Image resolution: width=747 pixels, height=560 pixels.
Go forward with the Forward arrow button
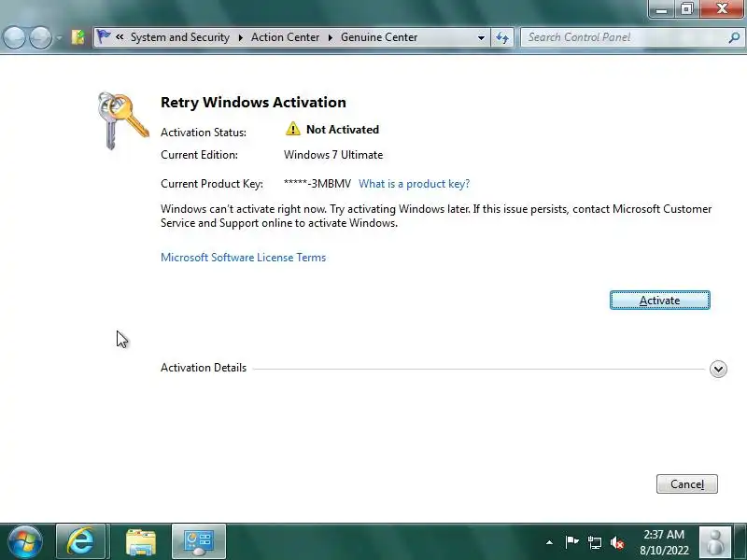pyautogui.click(x=40, y=37)
